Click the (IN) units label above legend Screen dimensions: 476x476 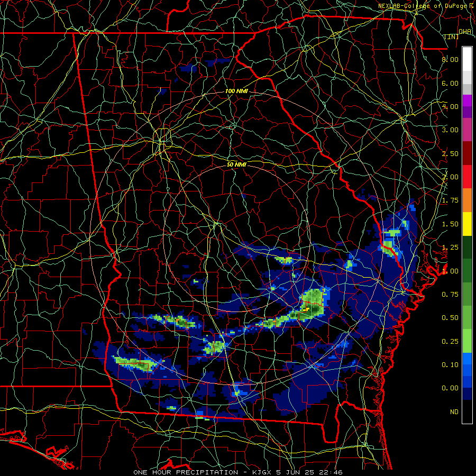pos(452,36)
